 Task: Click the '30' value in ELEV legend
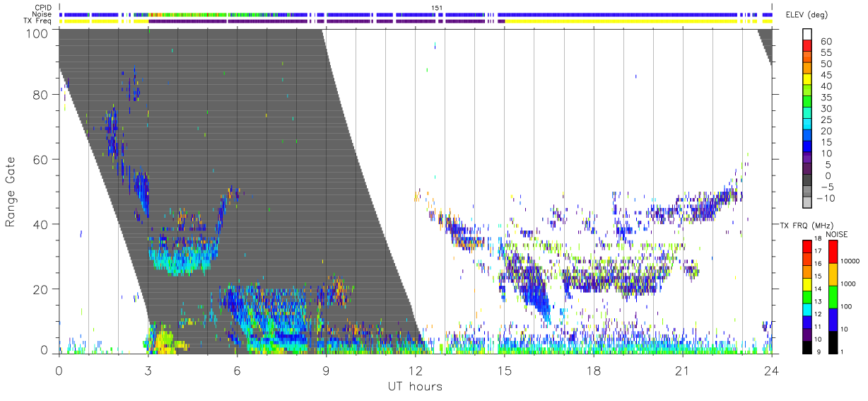point(825,109)
